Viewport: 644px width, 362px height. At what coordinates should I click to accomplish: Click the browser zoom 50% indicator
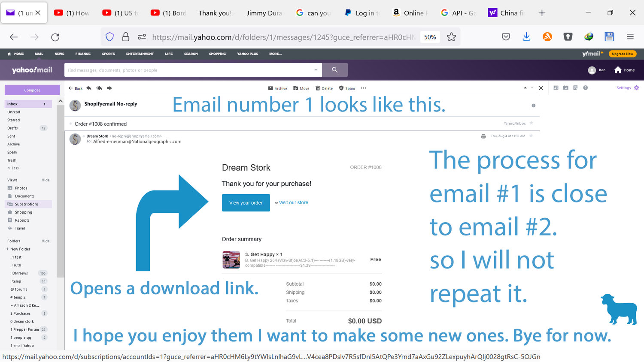point(430,37)
